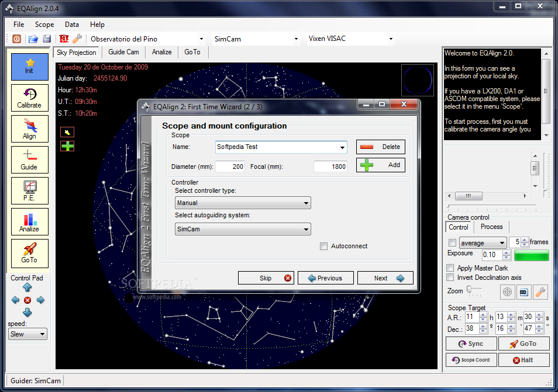
Task: Switch to the Guide Cam tab
Action: (123, 52)
